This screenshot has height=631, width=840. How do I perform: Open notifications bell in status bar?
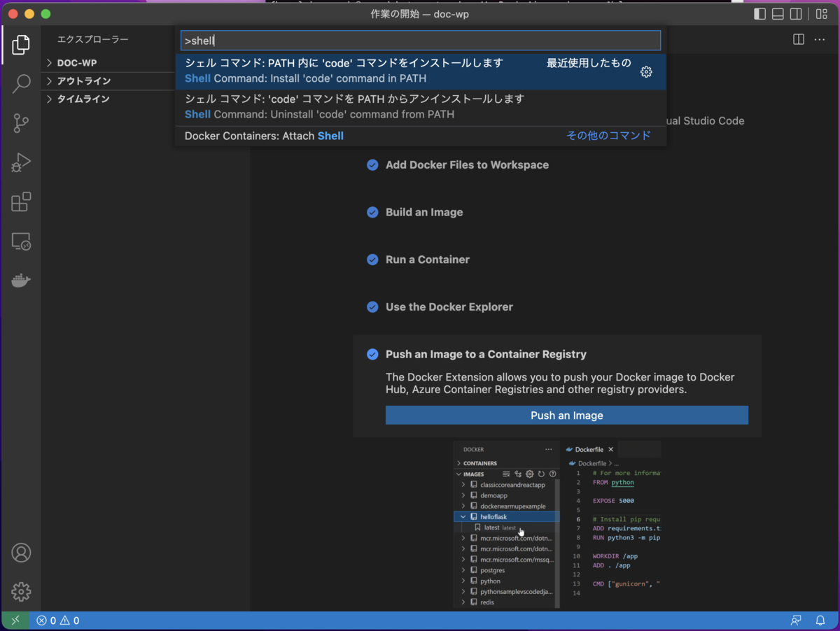click(820, 621)
